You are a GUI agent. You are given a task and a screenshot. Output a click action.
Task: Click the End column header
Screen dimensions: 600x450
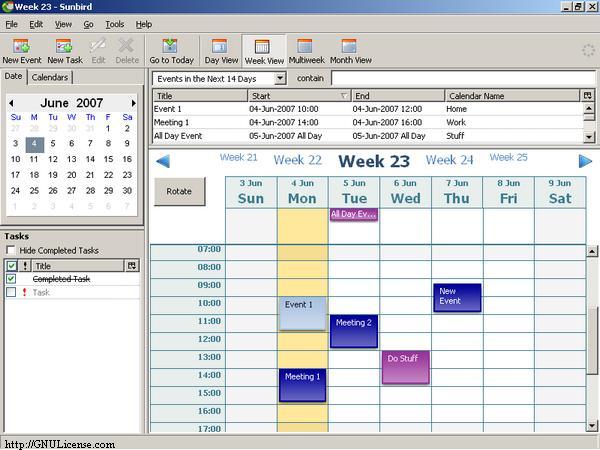[398, 96]
